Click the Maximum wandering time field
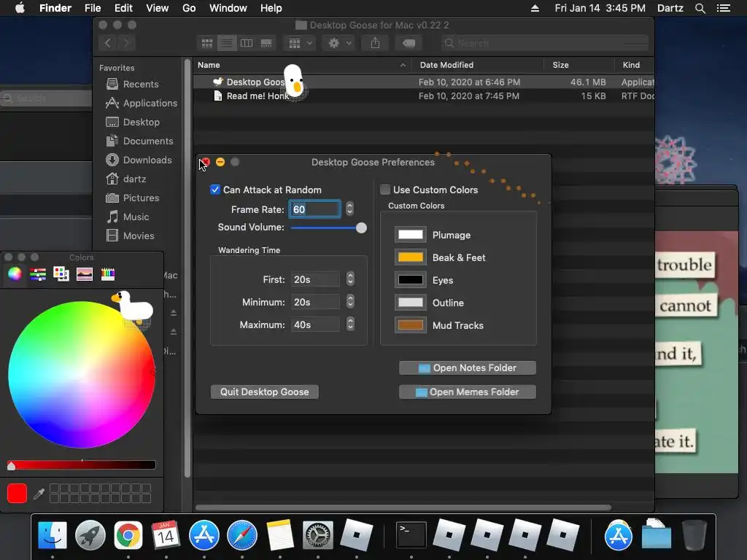747x560 pixels. pos(315,324)
